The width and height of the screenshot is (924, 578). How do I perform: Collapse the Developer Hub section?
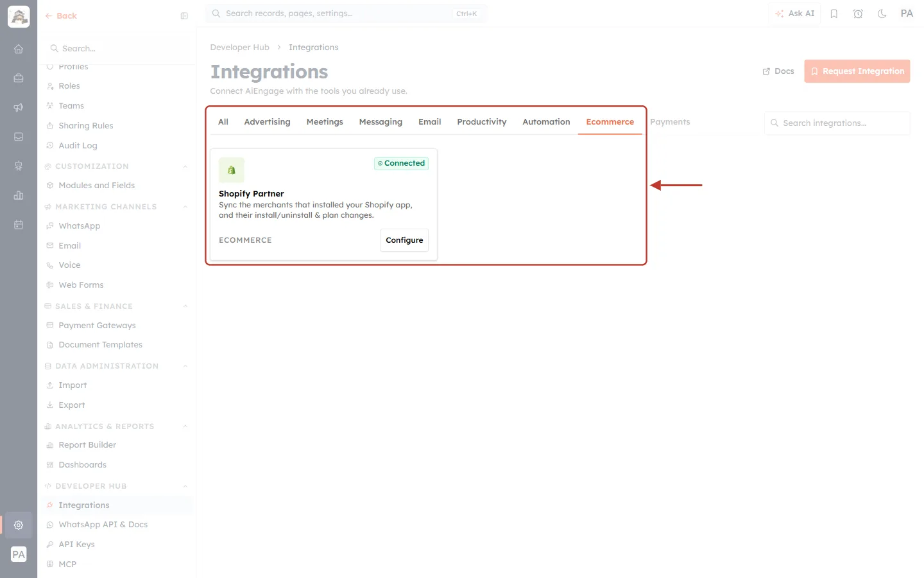tap(185, 486)
